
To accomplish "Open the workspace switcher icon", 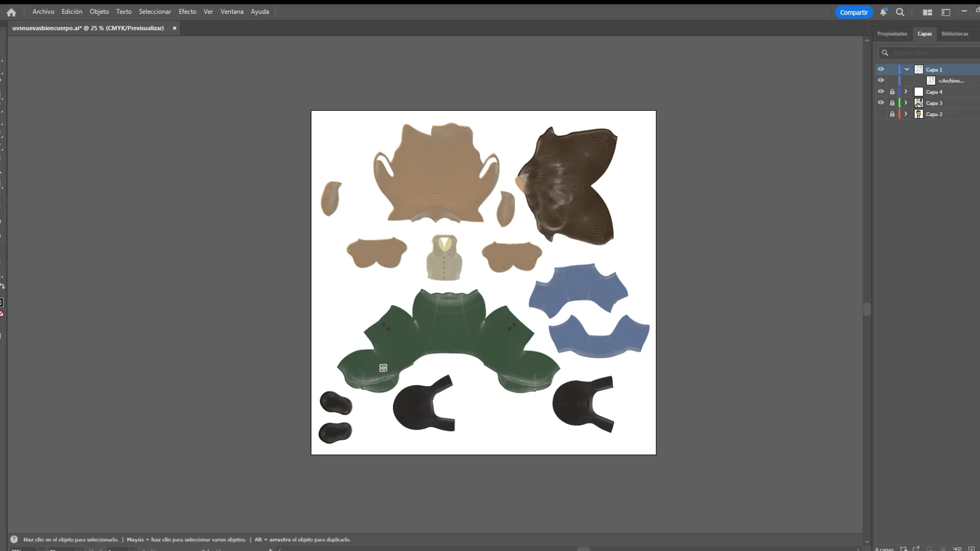I will click(x=945, y=12).
